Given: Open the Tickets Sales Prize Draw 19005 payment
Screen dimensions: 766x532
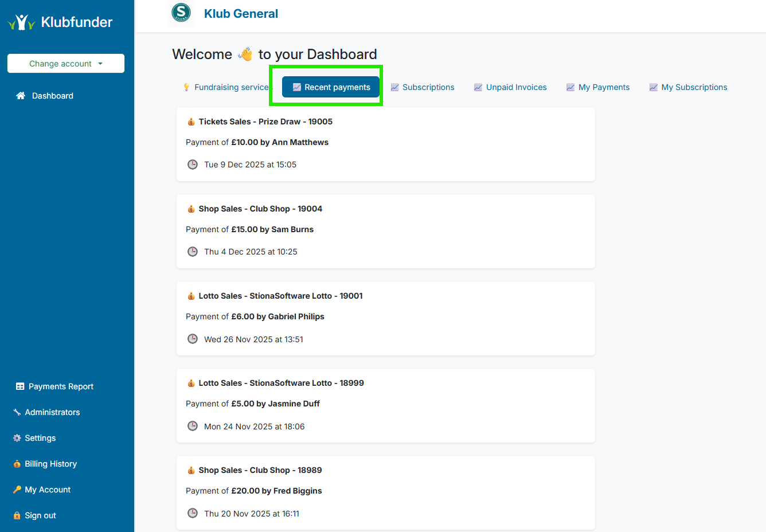Looking at the screenshot, I should click(265, 122).
